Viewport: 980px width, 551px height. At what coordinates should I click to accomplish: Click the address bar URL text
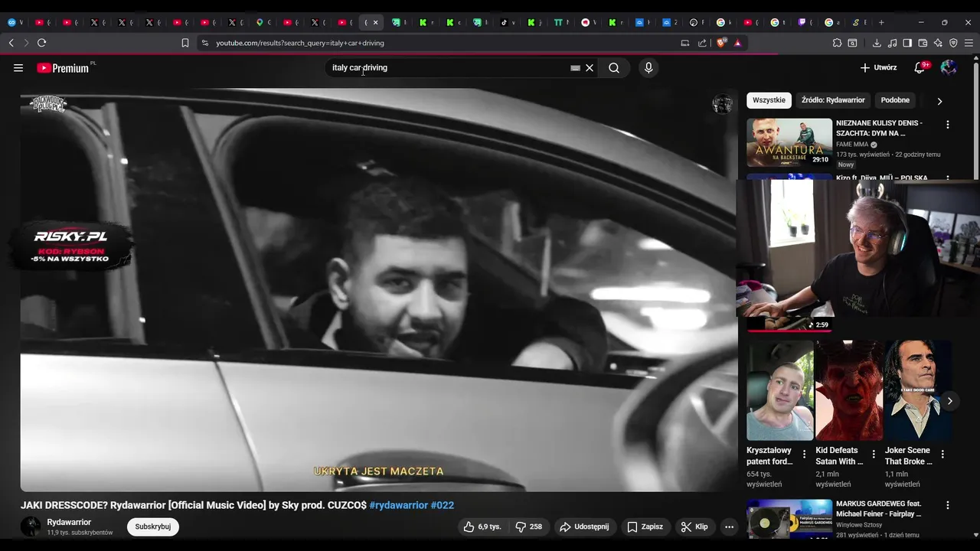300,43
